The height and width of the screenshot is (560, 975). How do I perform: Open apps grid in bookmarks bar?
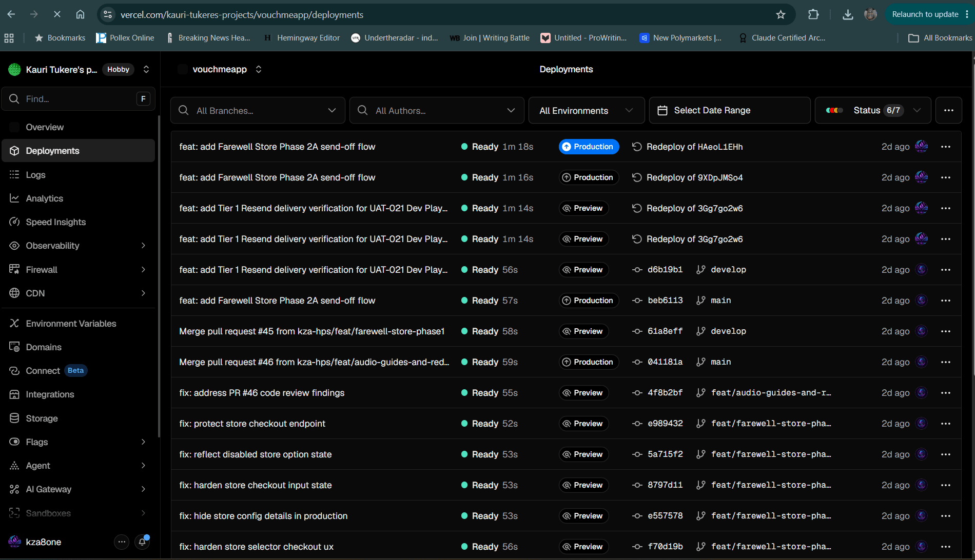9,38
